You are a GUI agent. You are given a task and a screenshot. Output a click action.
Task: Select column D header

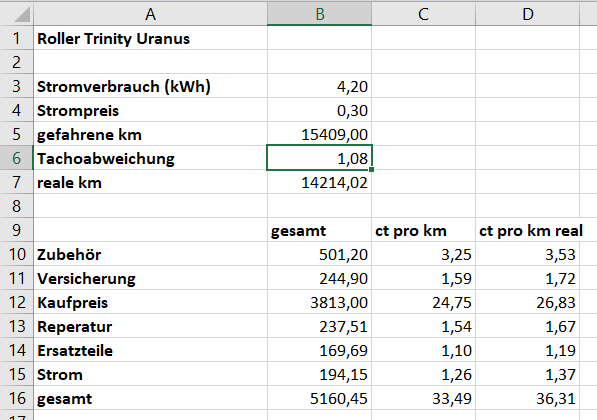527,14
